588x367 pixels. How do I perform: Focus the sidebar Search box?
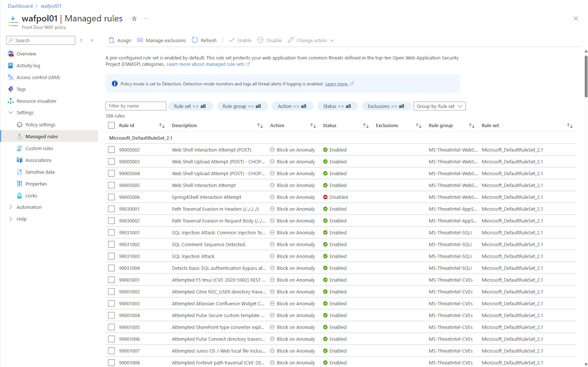[x=41, y=40]
